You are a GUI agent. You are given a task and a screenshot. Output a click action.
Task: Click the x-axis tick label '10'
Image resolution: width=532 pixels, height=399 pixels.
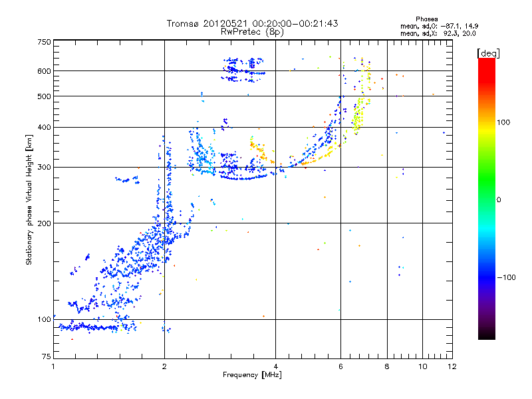(x=422, y=366)
